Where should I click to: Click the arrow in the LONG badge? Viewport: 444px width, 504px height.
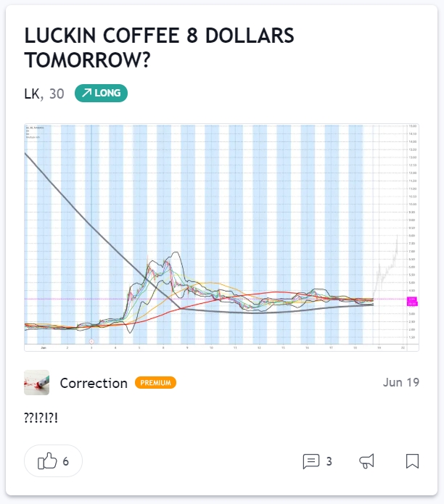(86, 93)
